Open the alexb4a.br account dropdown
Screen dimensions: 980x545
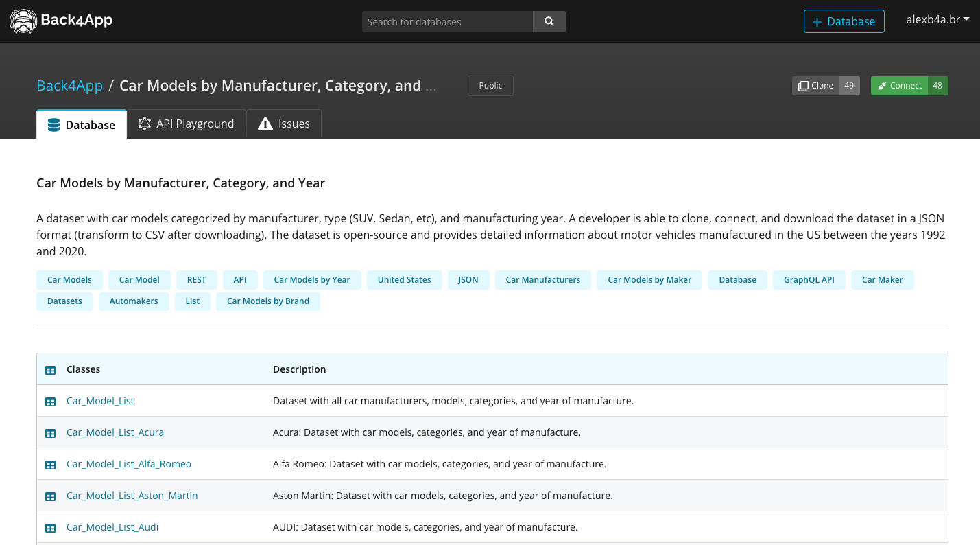point(937,20)
